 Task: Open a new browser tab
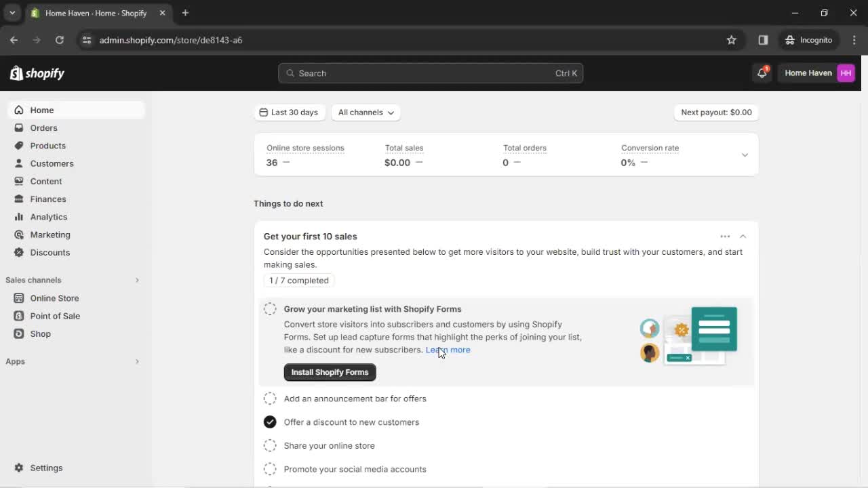tap(185, 13)
